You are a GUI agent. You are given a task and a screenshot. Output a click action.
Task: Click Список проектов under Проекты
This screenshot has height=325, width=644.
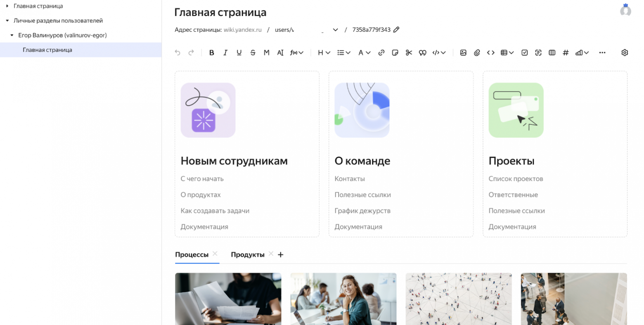click(x=516, y=178)
